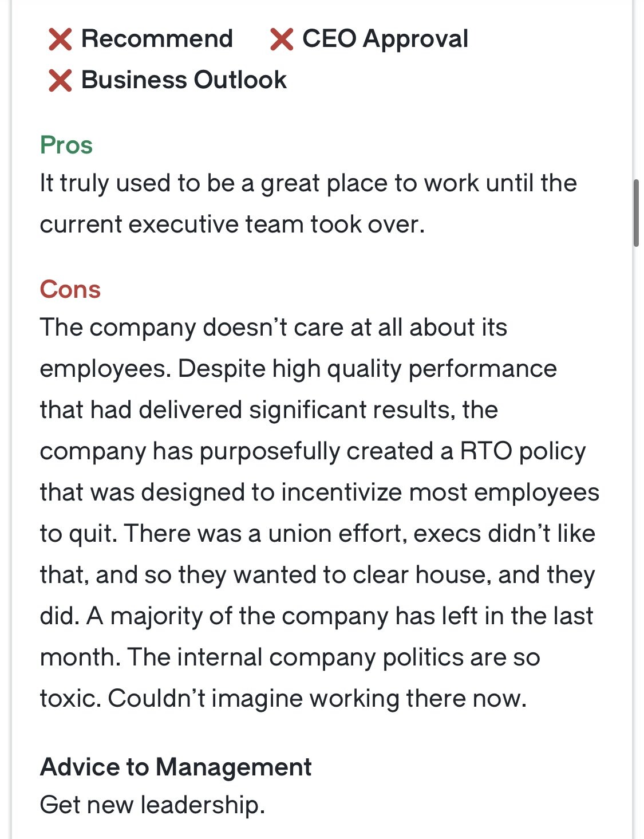Screen dimensions: 644x839
Task: Click the 'Get new leadership.' advice text
Action: (x=152, y=805)
